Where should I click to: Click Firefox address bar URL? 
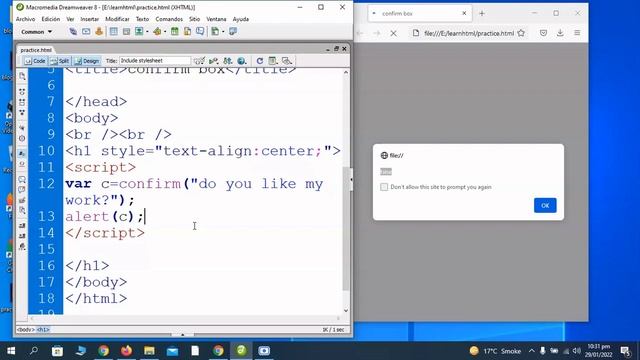(x=468, y=33)
